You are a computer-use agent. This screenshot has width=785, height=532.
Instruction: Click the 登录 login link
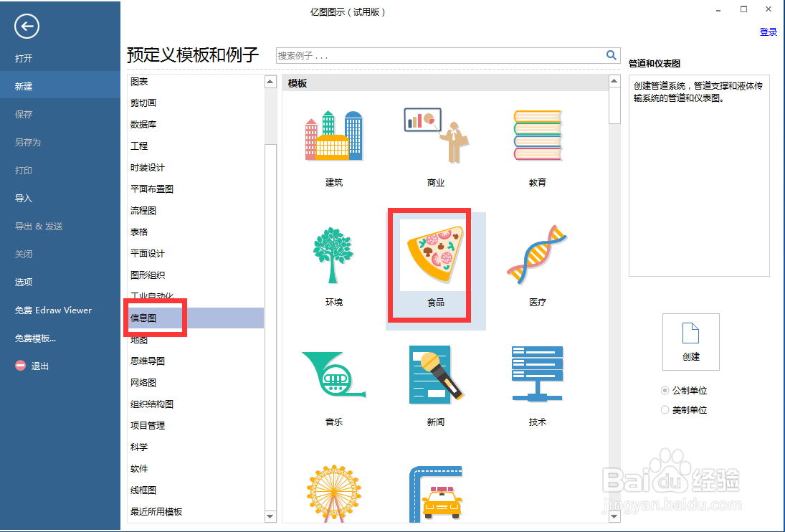tap(768, 32)
